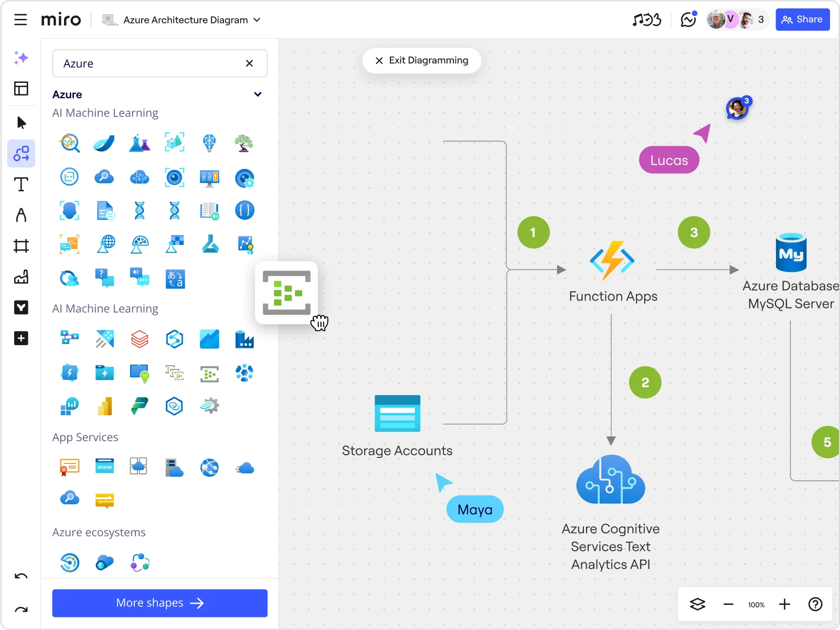
Task: Select the Text tool
Action: click(x=21, y=184)
